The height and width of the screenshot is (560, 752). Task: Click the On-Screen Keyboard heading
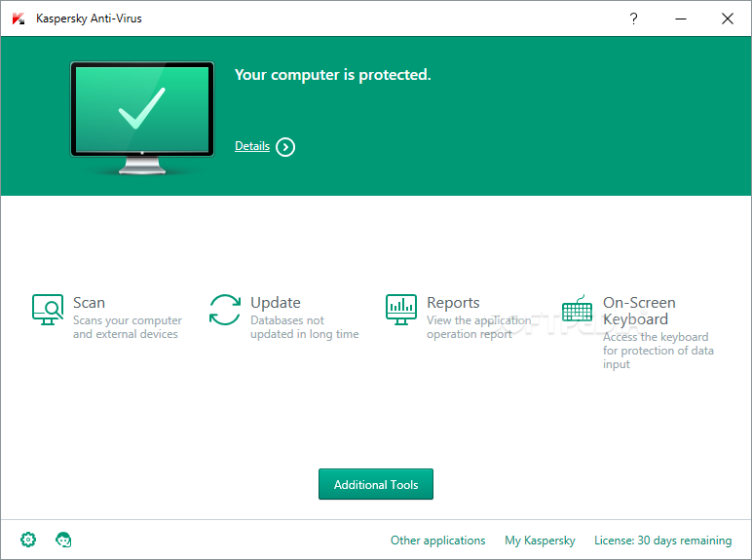(x=639, y=311)
